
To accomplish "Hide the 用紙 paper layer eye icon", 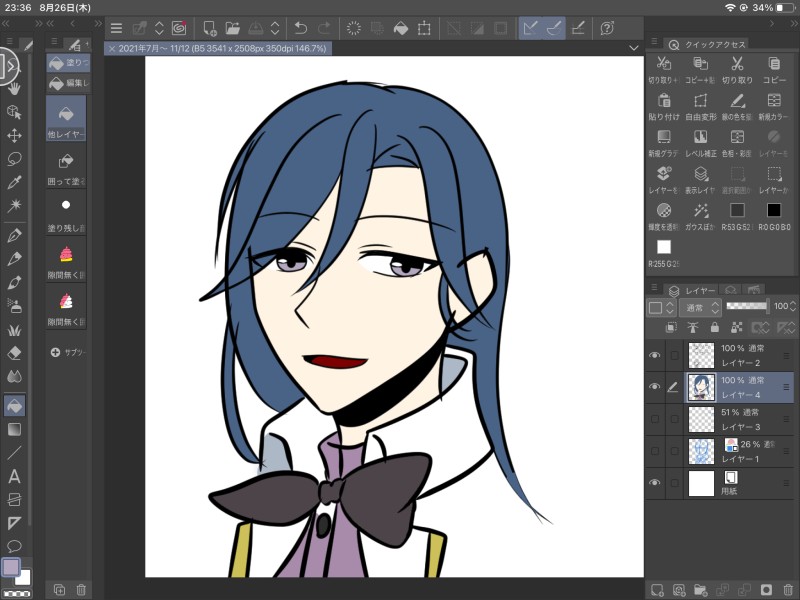I will (655, 483).
